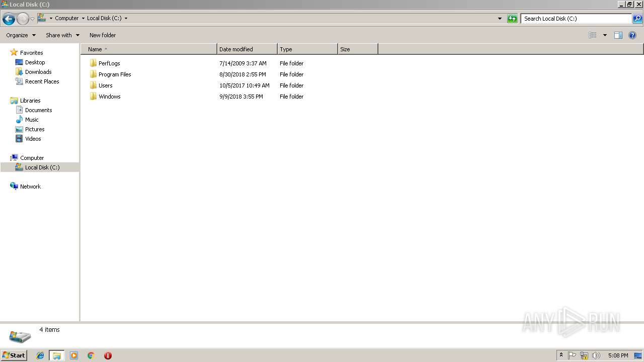Show hidden tray icons arrow
Screen dimensions: 644x362
coord(561,355)
